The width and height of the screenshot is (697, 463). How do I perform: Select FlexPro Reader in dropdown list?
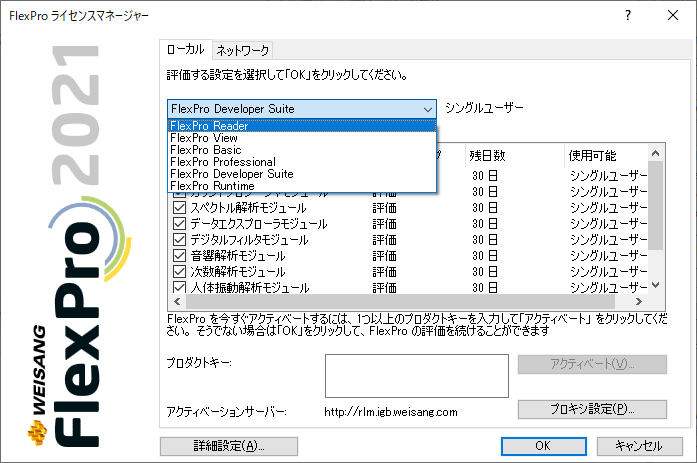tap(302, 126)
